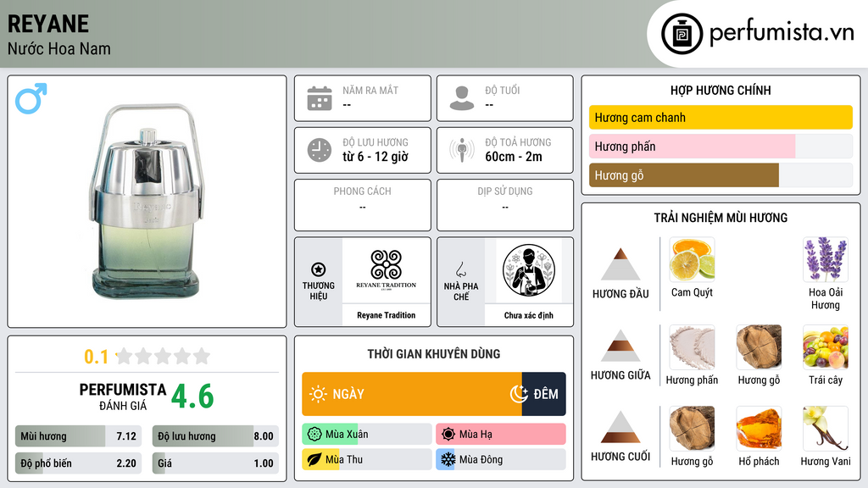Select the Mùa Xuân season tag

tap(366, 435)
